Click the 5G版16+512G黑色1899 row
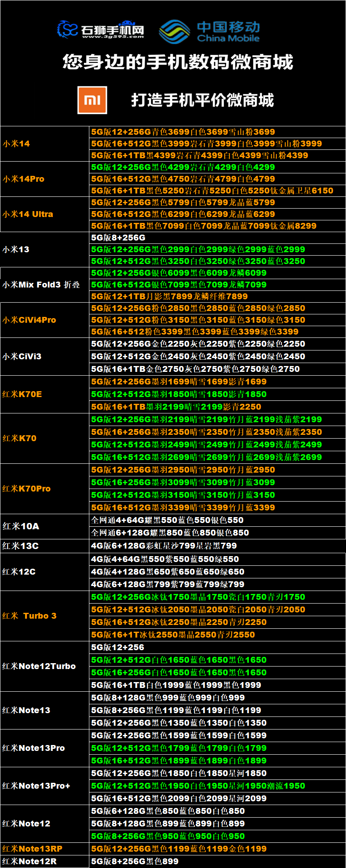The height and width of the screenshot is (868, 346). 218,761
